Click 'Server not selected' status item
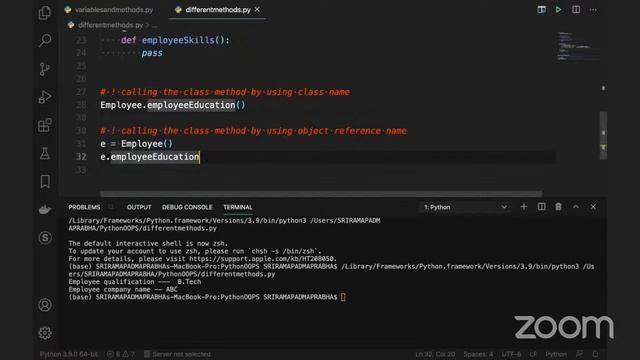The width and height of the screenshot is (640, 360). pyautogui.click(x=177, y=354)
